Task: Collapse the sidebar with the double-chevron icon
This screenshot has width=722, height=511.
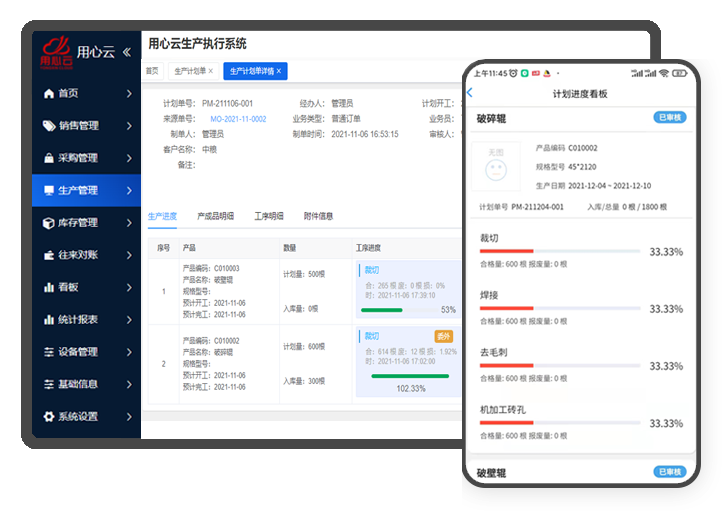Action: coord(127,52)
